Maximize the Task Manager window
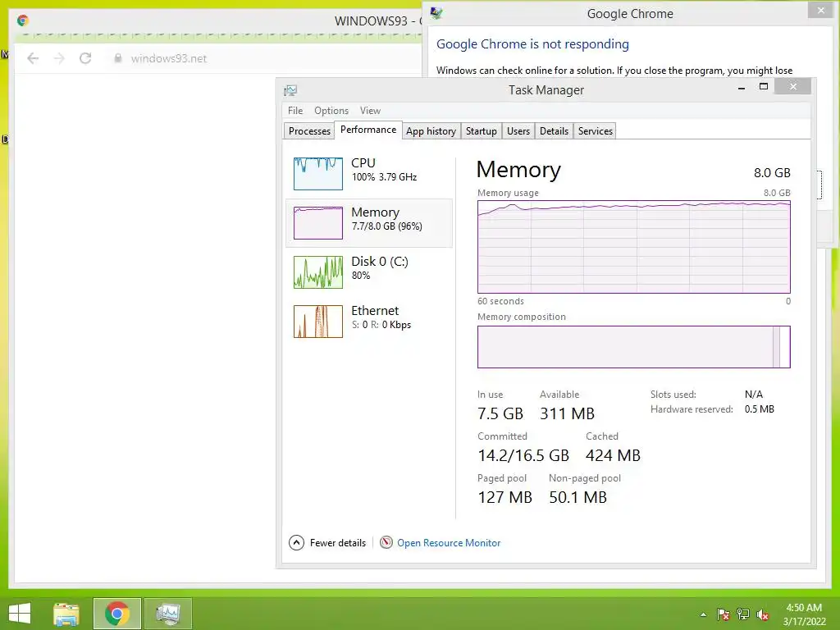 (x=764, y=87)
